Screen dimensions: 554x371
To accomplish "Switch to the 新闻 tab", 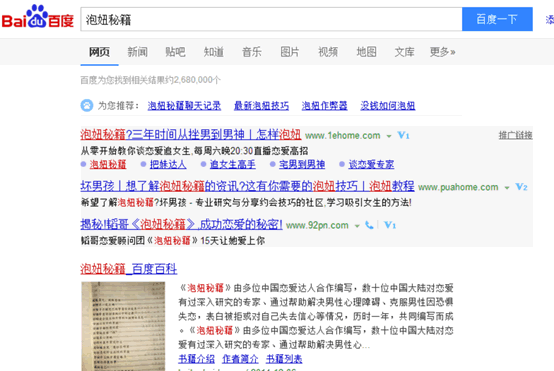I will coord(137,52).
